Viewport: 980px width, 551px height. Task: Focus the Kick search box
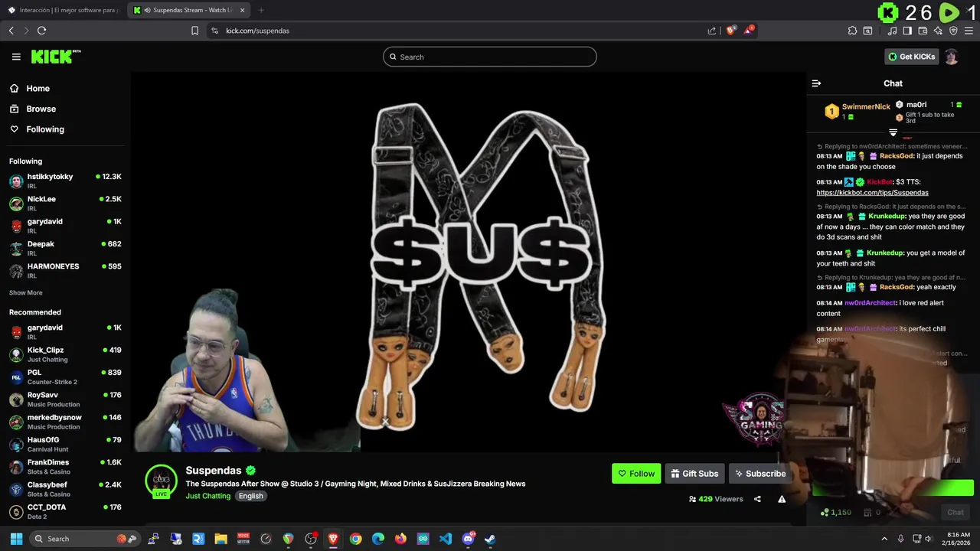[x=490, y=57]
